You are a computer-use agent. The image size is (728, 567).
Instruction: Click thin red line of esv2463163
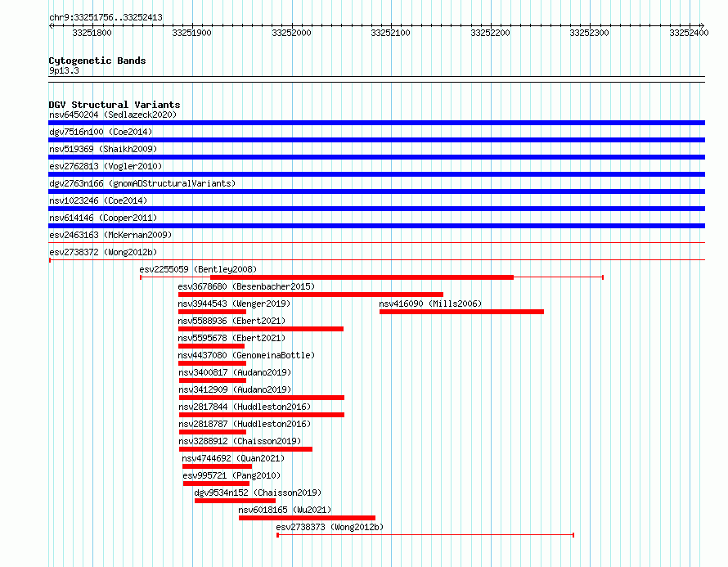pyautogui.click(x=376, y=242)
